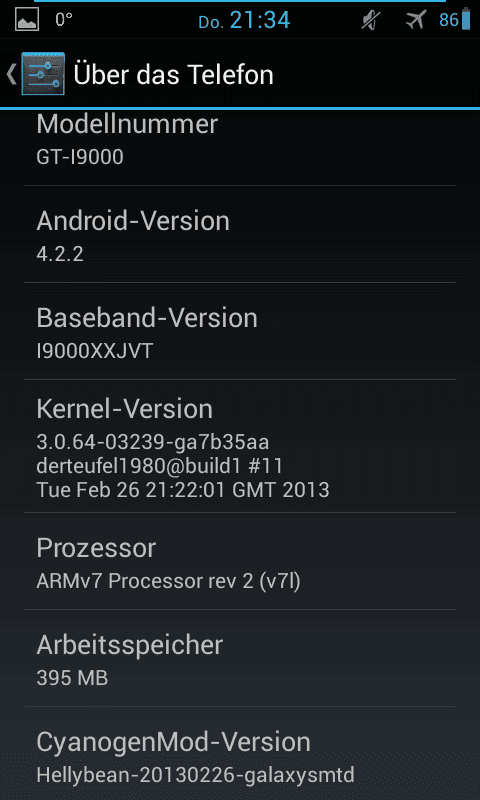480x800 pixels.
Task: Select the Prozessor ARMv7 entry
Action: [x=240, y=561]
